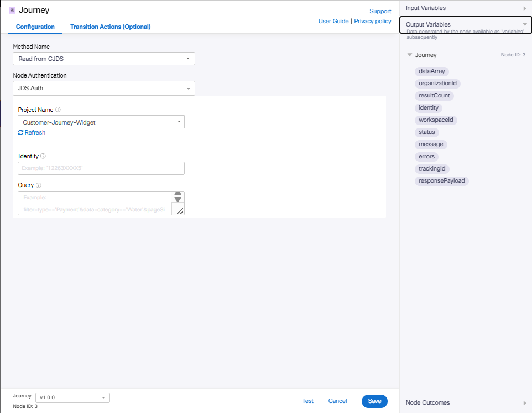Click into the Identity input field

[x=101, y=168]
